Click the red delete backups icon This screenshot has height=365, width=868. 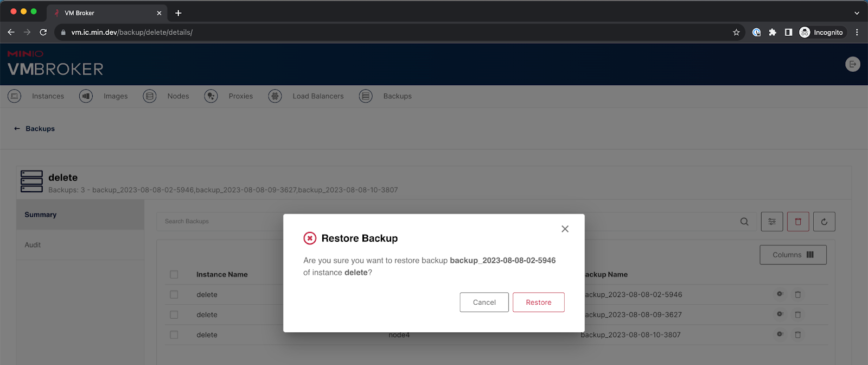(797, 222)
